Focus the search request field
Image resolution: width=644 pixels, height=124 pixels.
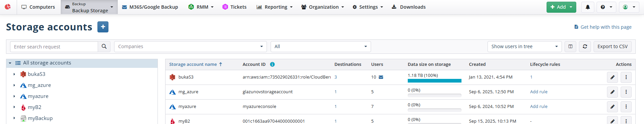54,47
